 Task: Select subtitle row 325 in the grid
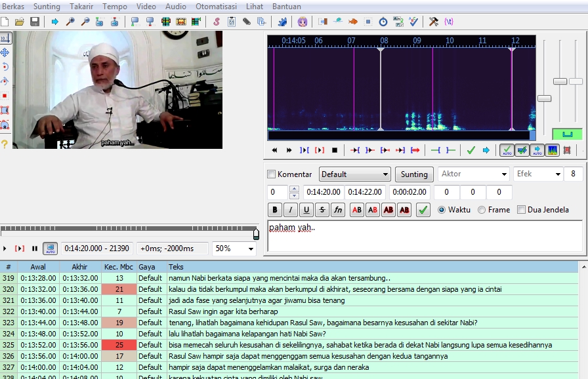289,344
